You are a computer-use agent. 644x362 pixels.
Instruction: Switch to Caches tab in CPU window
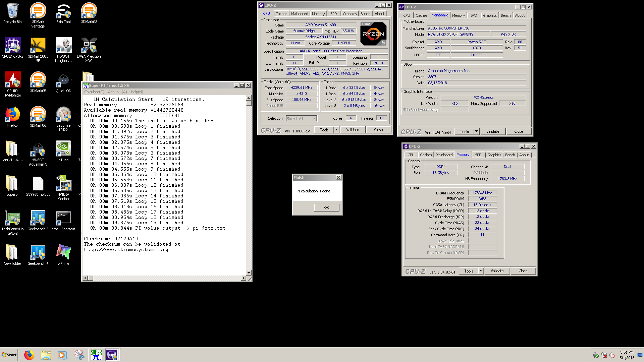[281, 14]
